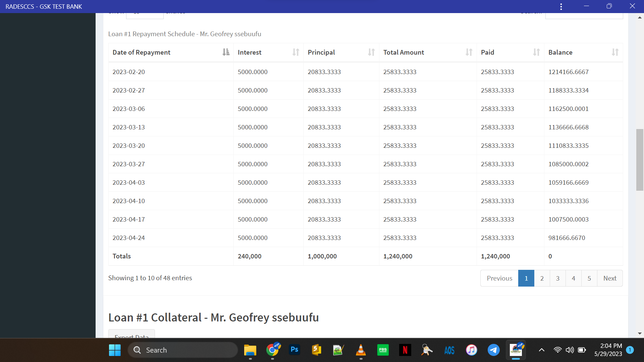Open VLC media player from the taskbar
Screen dimensions: 644x362
(361, 350)
